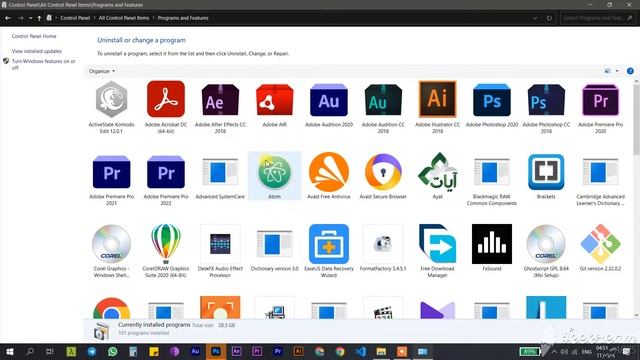Select Adobe Photoshop CC 2018 program
640x360 pixels.
tap(546, 107)
